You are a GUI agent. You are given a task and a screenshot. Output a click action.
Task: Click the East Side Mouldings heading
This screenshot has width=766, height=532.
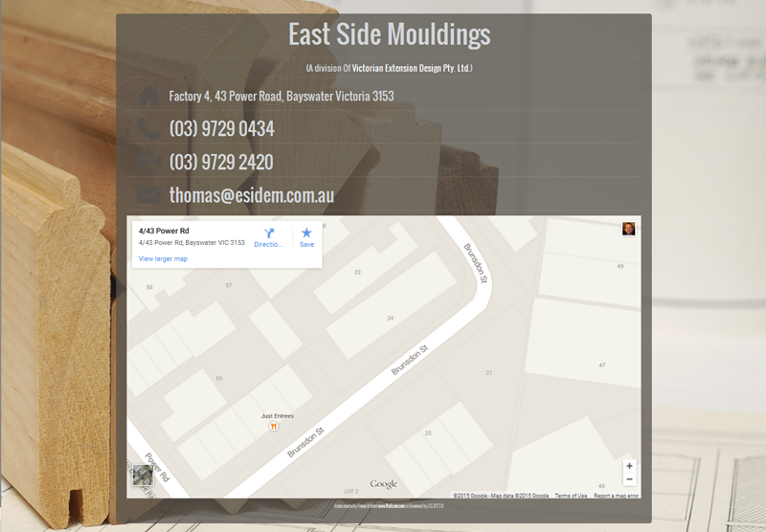click(x=390, y=34)
